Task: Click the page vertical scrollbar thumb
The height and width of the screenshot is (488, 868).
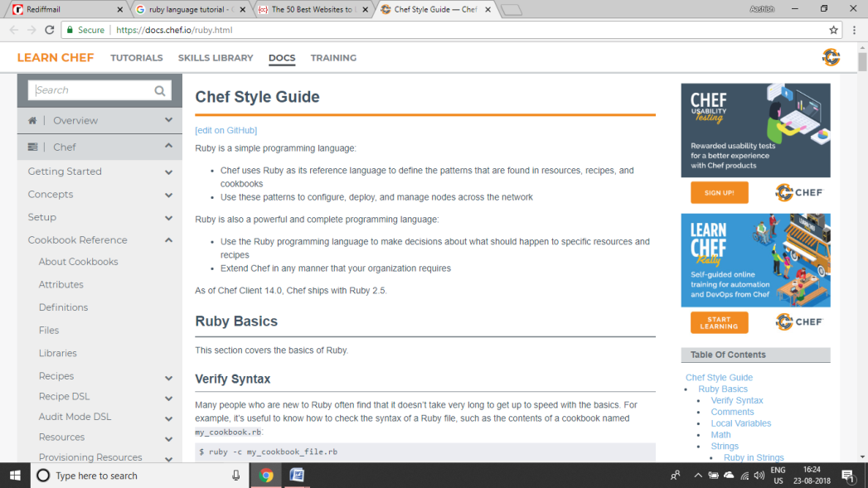Action: tap(862, 60)
